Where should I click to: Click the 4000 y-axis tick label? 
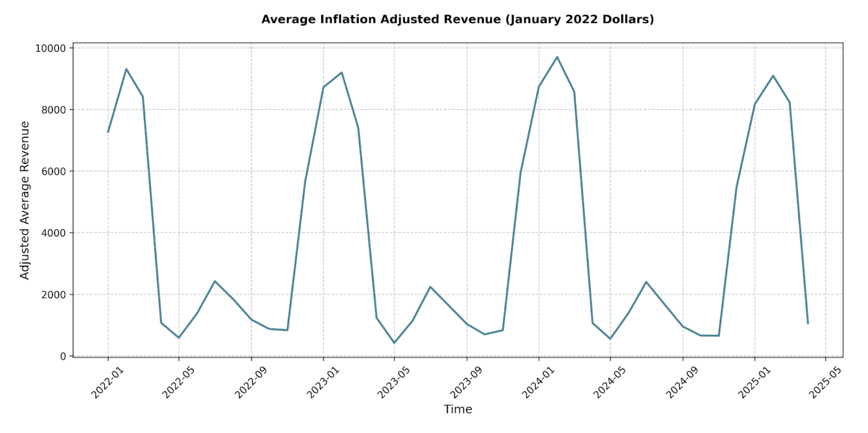click(x=52, y=233)
